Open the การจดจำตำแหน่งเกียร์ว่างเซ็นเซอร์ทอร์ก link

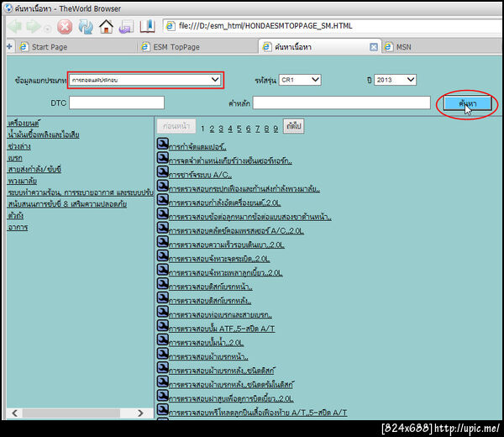[x=230, y=161]
